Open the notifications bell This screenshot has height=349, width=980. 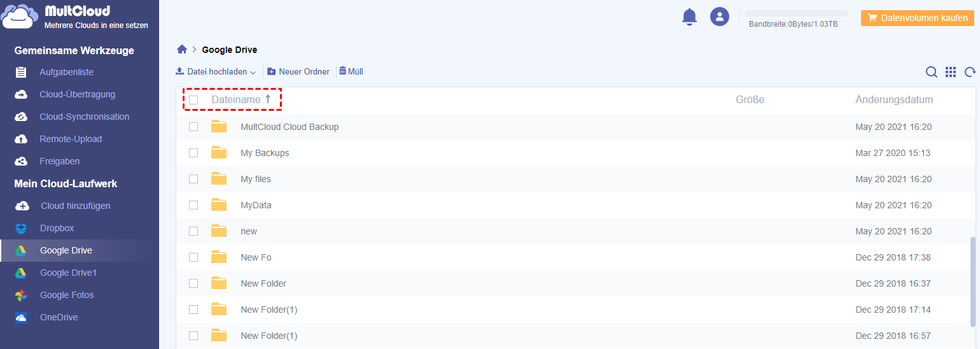coord(689,17)
